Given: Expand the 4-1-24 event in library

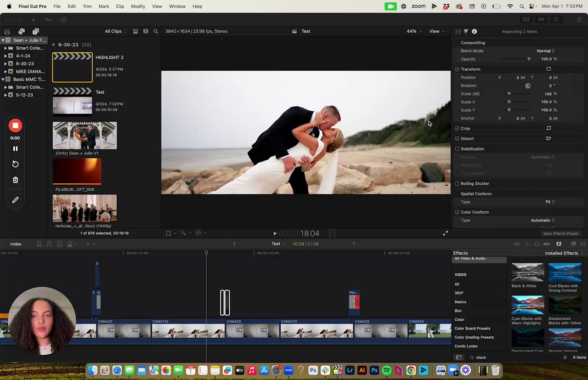Looking at the screenshot, I should pos(5,56).
